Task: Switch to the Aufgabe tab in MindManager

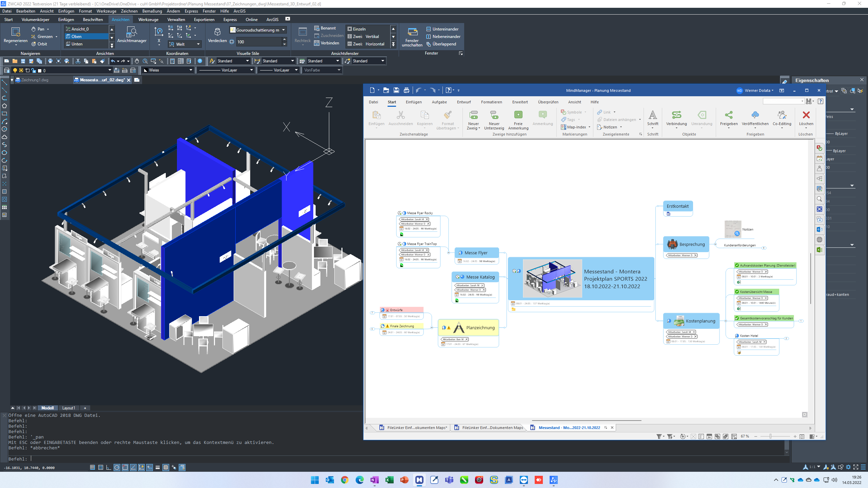Action: point(439,102)
